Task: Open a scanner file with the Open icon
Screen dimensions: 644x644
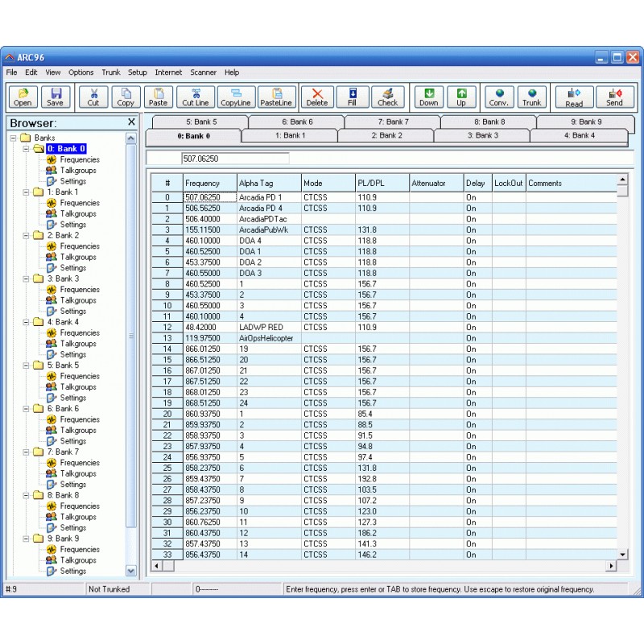Action: (x=23, y=97)
